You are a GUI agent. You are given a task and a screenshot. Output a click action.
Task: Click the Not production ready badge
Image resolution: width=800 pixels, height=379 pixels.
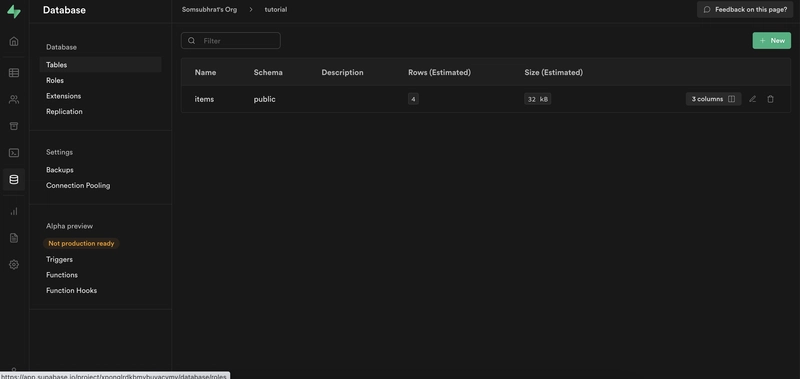81,243
